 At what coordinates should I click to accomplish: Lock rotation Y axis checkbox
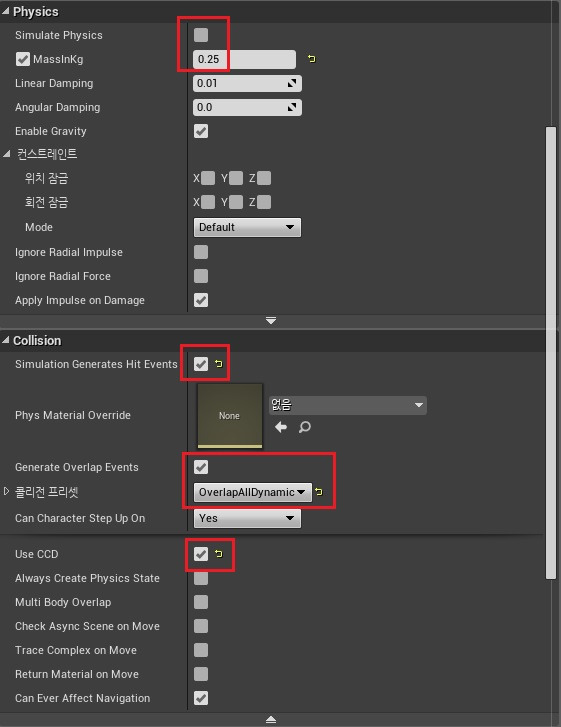pyautogui.click(x=236, y=202)
